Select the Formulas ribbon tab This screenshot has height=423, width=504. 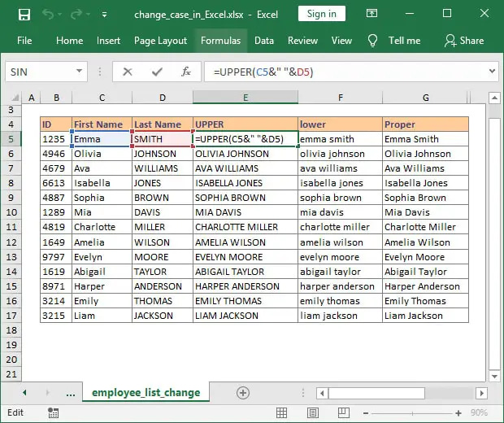pyautogui.click(x=220, y=41)
